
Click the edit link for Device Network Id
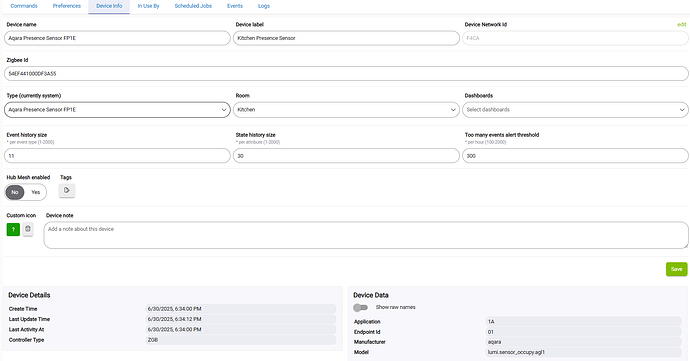click(x=681, y=25)
